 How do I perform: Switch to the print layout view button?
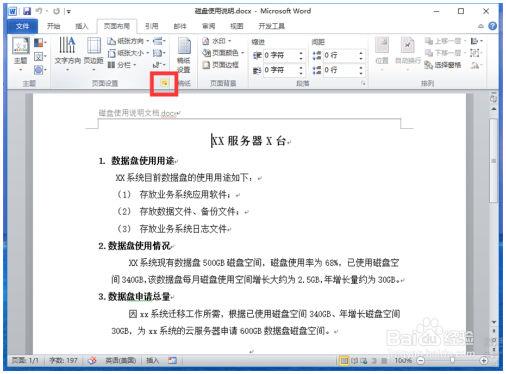(x=344, y=360)
